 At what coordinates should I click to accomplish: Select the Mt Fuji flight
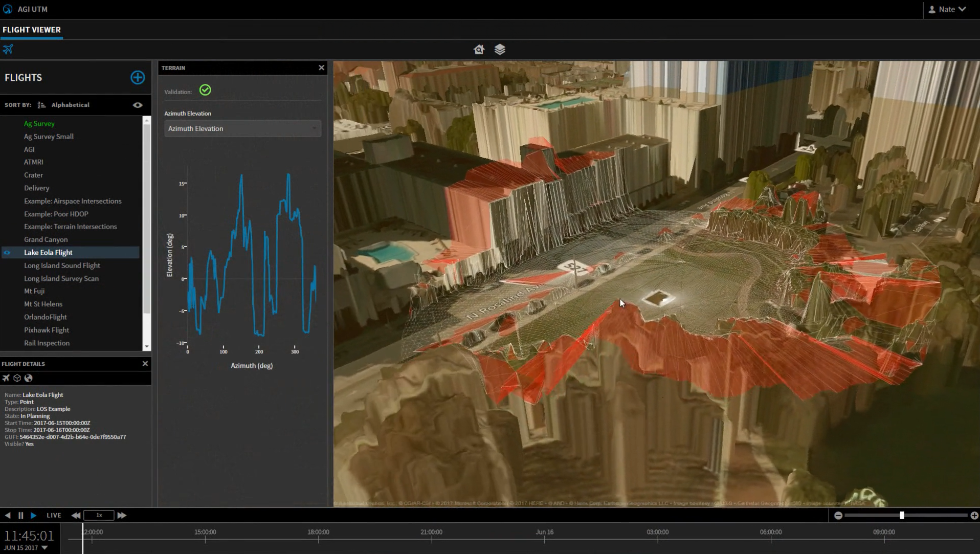(x=34, y=291)
